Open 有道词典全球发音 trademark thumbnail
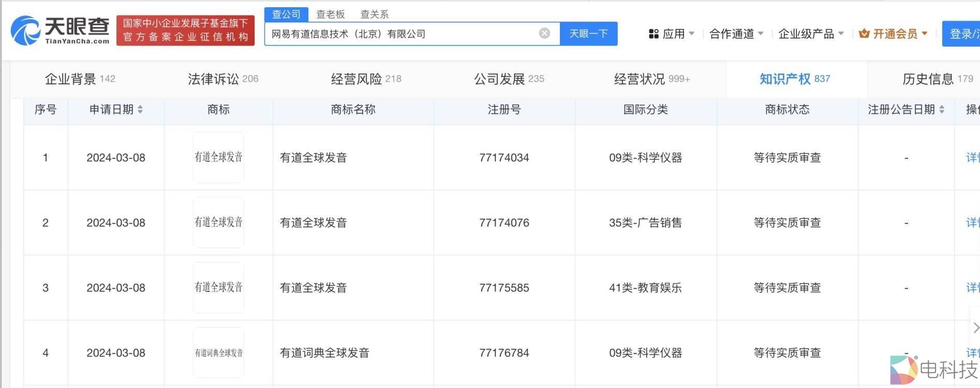 pyautogui.click(x=218, y=353)
